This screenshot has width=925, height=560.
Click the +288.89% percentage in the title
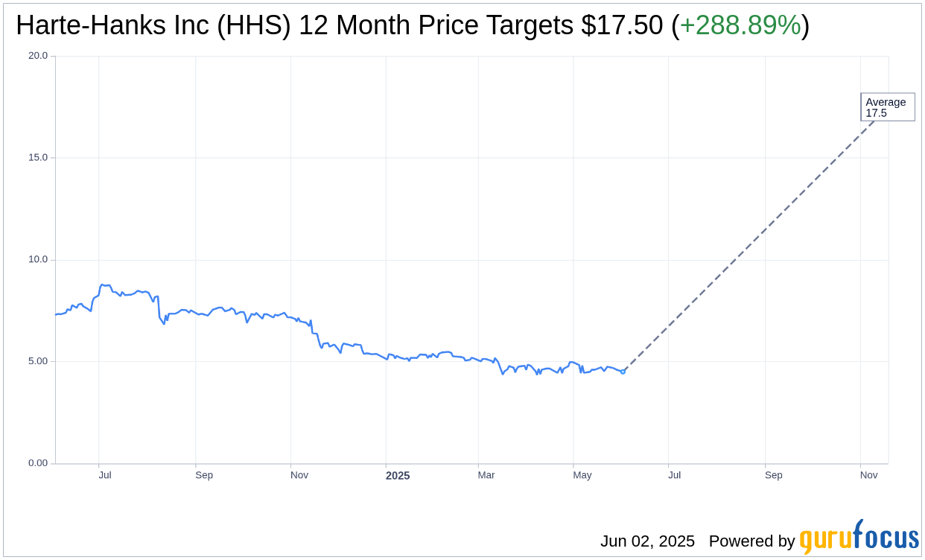tap(740, 25)
